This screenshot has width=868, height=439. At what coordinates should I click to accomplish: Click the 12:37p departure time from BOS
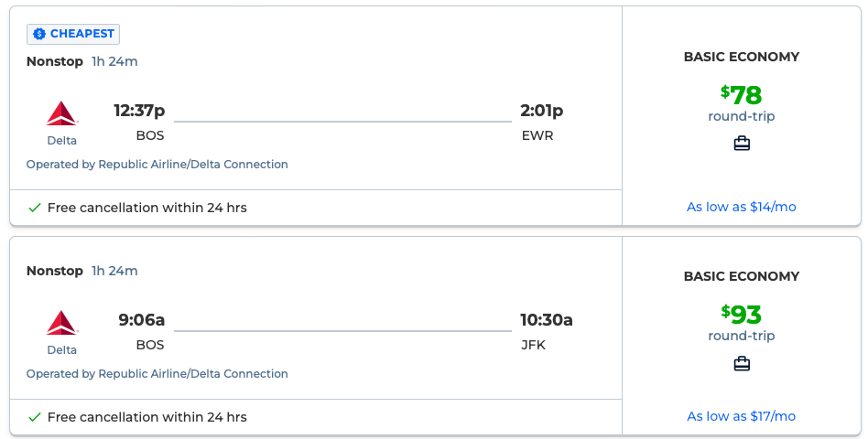point(139,112)
